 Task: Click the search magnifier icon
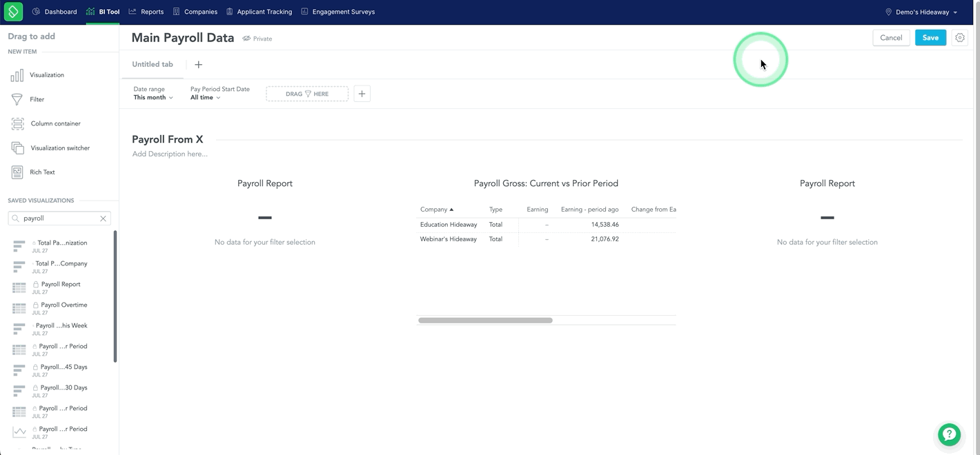click(x=16, y=219)
